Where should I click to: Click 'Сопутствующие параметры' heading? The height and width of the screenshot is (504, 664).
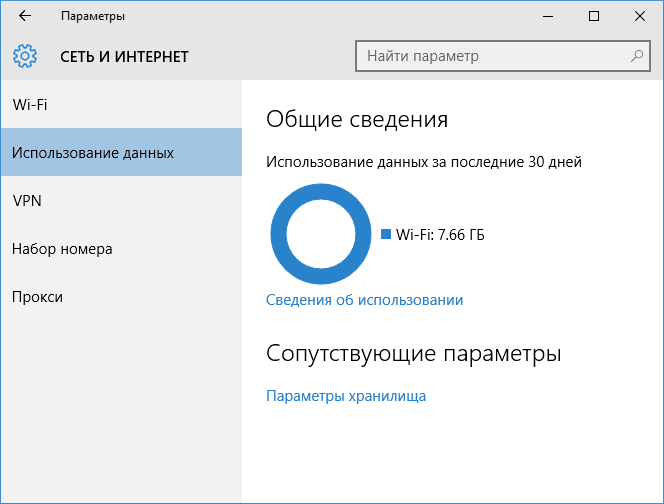(x=414, y=353)
